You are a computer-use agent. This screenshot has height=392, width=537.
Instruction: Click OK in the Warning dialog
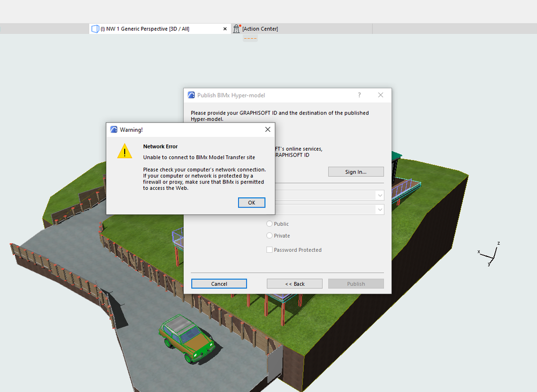(252, 203)
